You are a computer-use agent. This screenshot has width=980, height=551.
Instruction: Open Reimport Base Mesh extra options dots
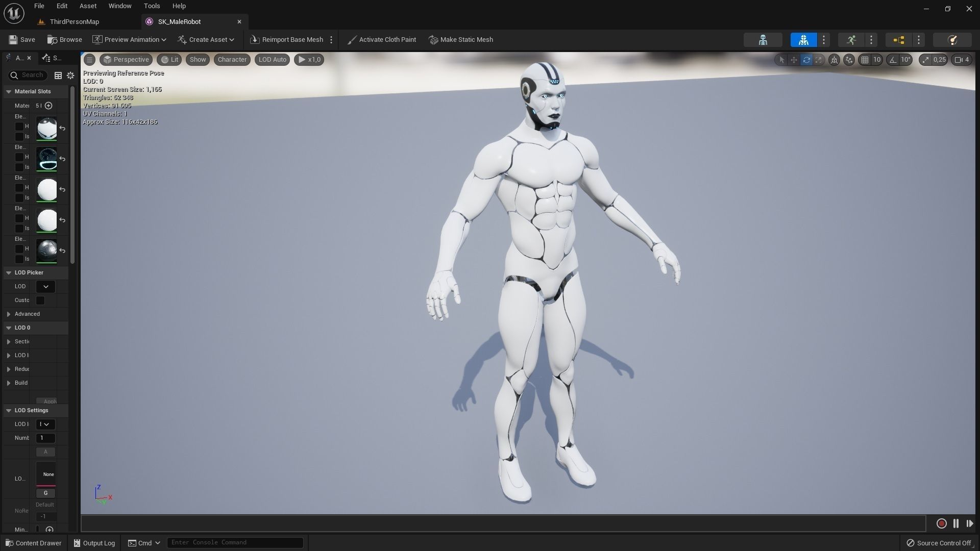point(331,40)
